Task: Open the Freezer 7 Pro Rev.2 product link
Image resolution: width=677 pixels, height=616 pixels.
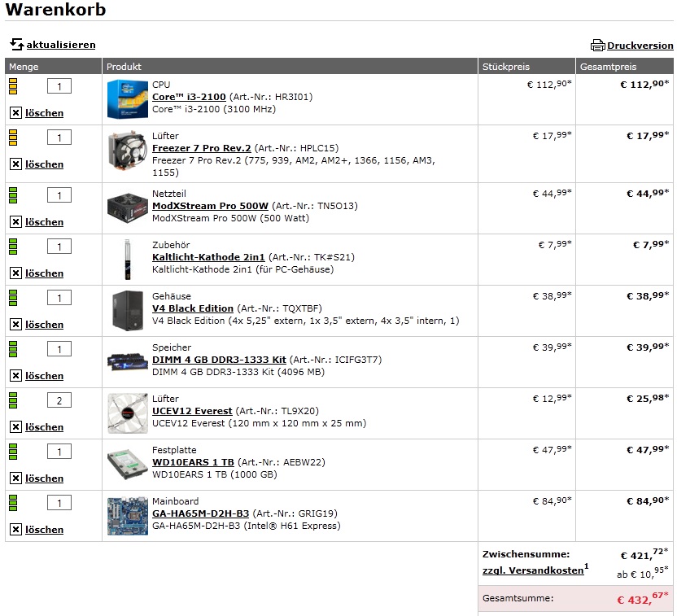Action: click(x=201, y=148)
